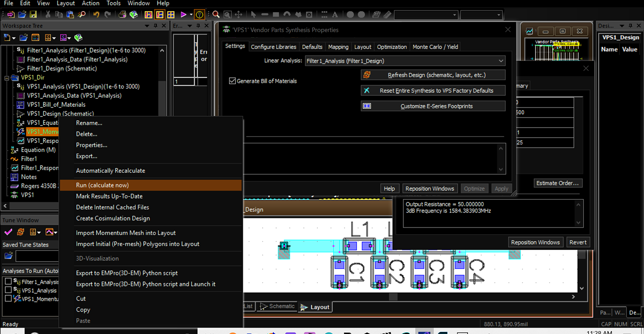644x334 pixels.
Task: Click the Saved Tune States input field
Action: point(37,256)
